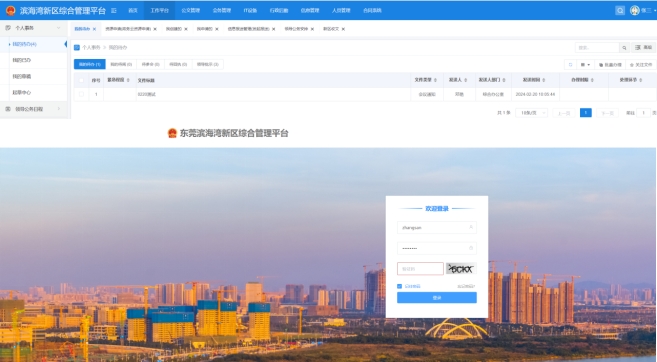Open the column layout dropdown beside refresh
This screenshot has width=657, height=362.
585,65
